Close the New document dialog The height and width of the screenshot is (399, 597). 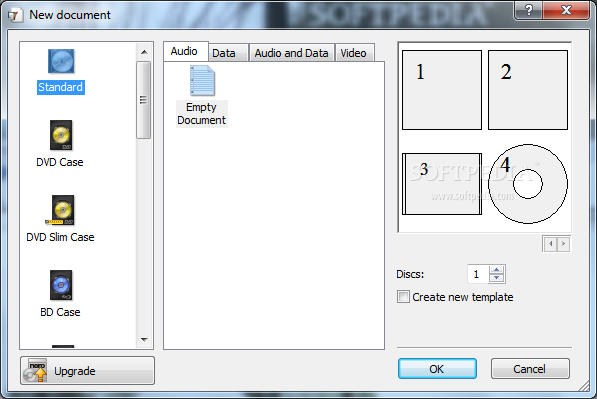(566, 10)
